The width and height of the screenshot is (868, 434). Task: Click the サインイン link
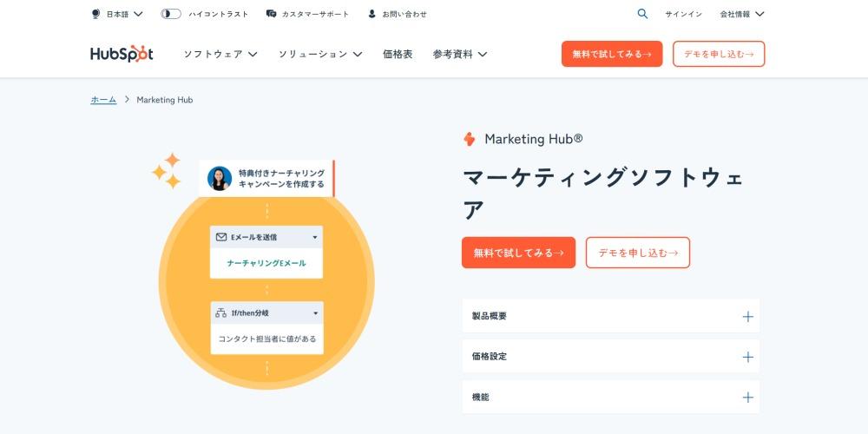(684, 14)
